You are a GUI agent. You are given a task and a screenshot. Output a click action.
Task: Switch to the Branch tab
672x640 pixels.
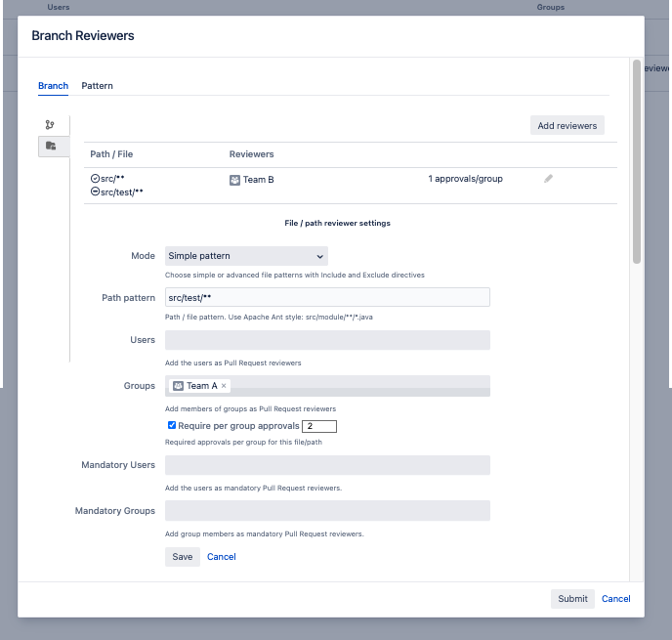point(53,86)
